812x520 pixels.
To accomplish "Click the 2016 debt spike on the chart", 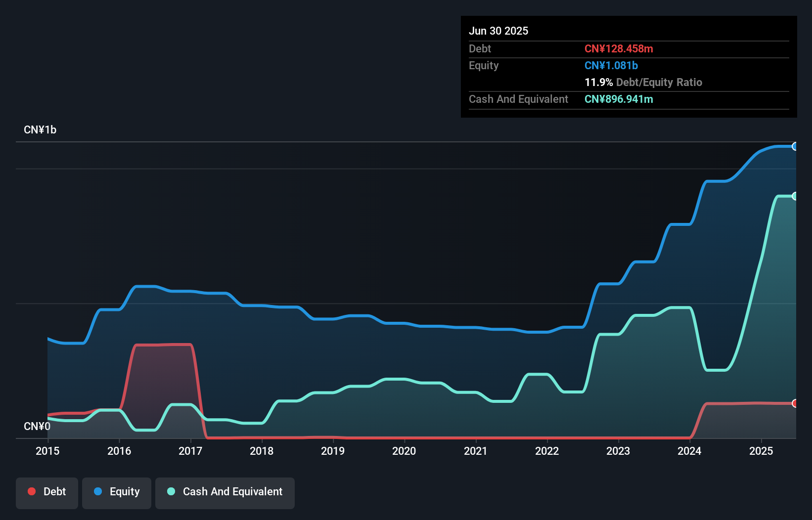I will 163,371.
